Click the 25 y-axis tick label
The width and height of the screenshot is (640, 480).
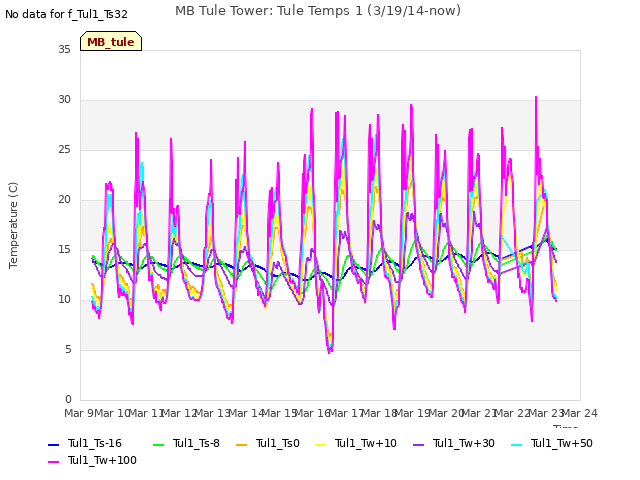tap(64, 150)
